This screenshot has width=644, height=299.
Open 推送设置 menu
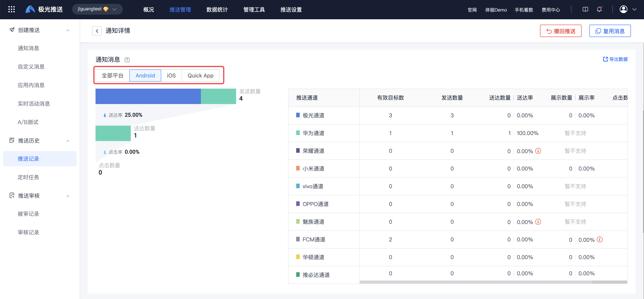pos(291,9)
